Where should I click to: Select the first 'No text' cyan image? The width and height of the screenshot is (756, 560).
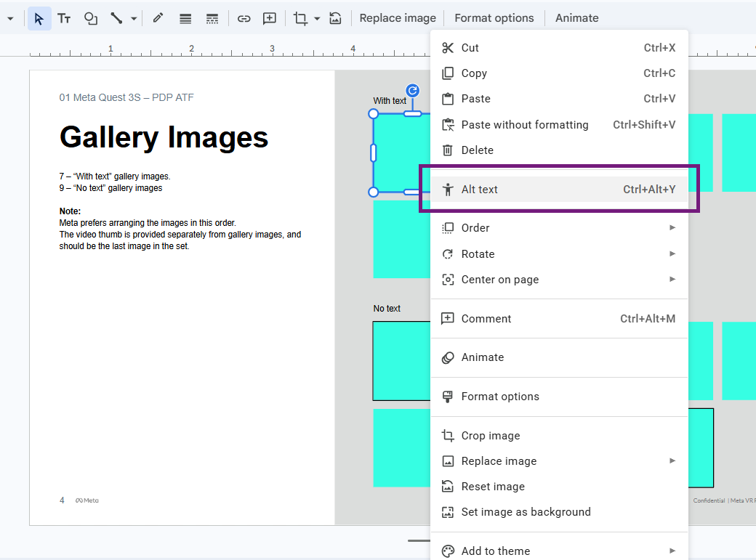401,361
